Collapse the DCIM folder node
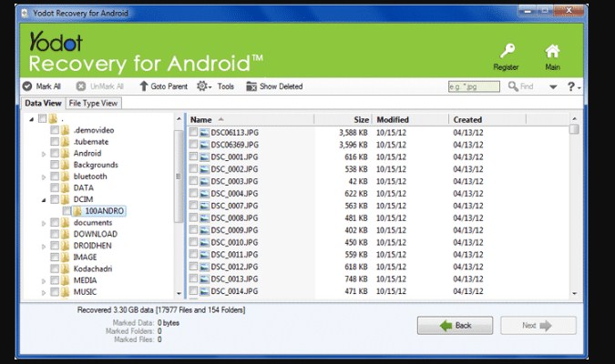615x364 pixels. click(x=44, y=200)
